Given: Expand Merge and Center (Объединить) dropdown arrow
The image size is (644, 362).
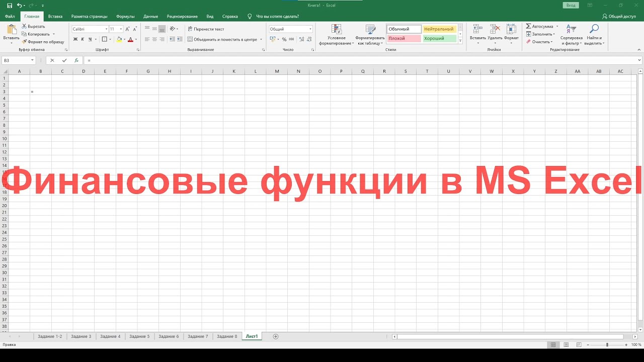Looking at the screenshot, I should [261, 39].
